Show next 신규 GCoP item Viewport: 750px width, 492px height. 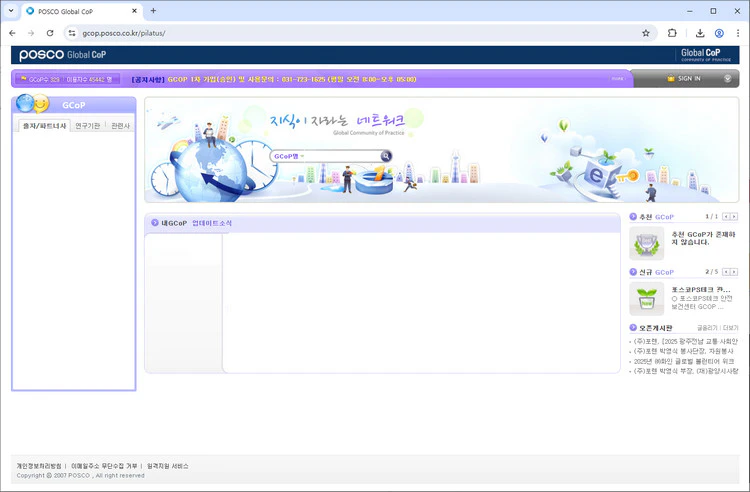(734, 272)
